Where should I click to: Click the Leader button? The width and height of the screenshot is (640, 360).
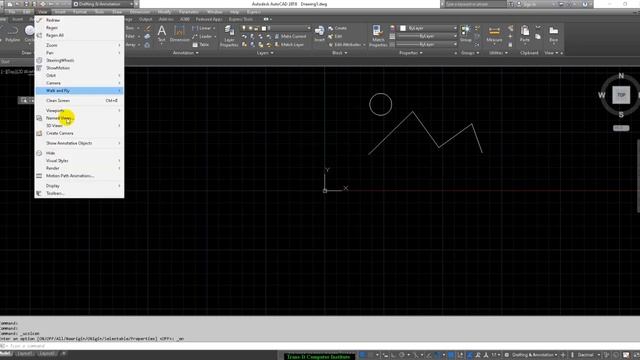(204, 36)
